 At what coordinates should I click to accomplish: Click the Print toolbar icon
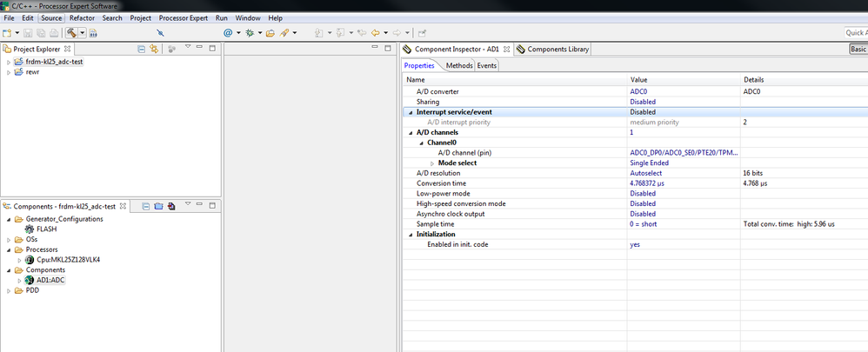pyautogui.click(x=54, y=33)
